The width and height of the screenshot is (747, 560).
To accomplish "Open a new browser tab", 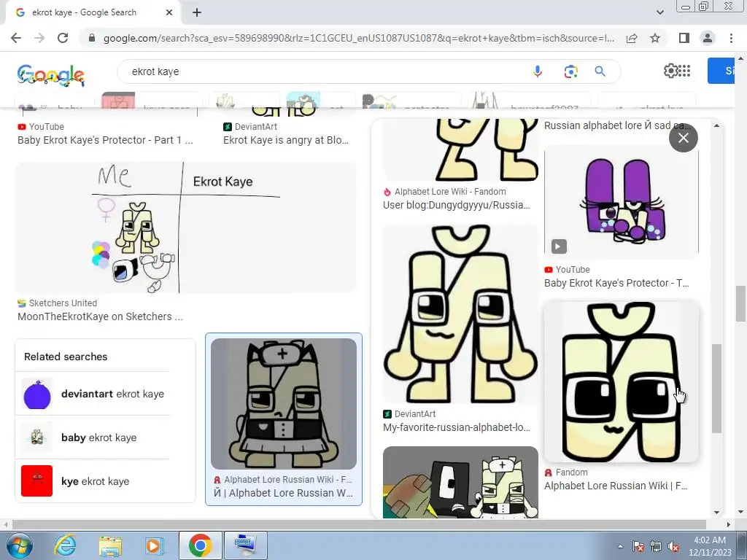I will tap(197, 13).
